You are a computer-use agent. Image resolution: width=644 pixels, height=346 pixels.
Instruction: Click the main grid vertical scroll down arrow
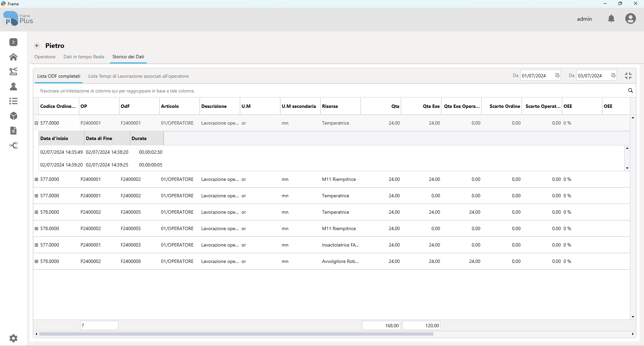633,317
